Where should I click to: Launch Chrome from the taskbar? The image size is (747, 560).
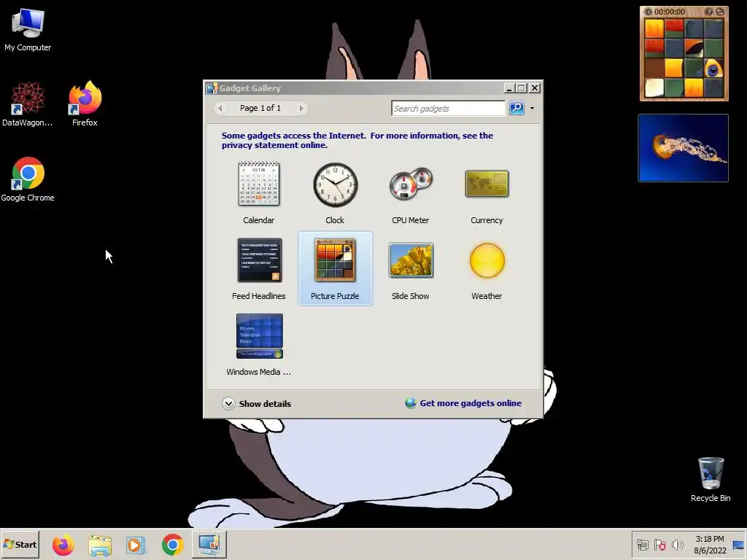click(x=172, y=545)
